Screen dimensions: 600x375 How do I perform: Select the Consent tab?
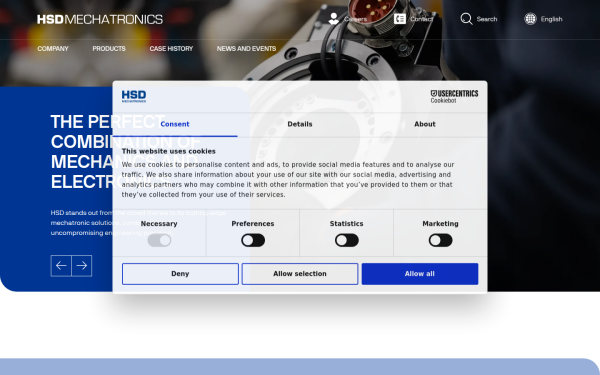click(175, 124)
